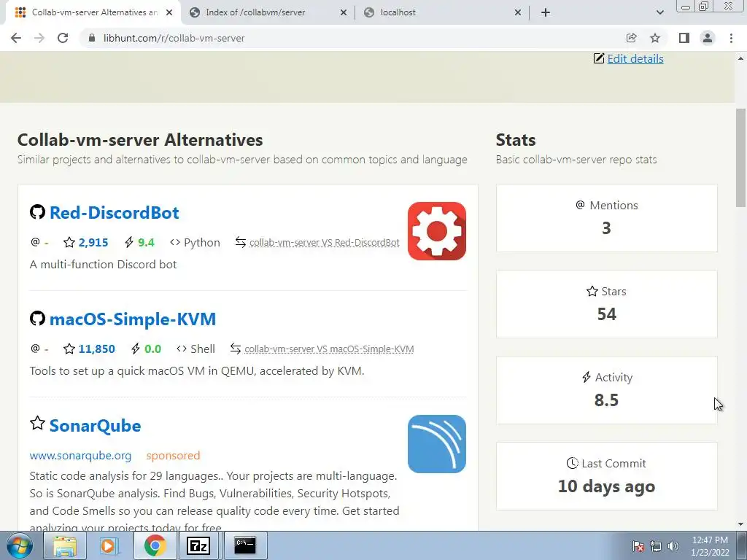747x560 pixels.
Task: Click the Action Center flag tray icon
Action: coord(638,546)
